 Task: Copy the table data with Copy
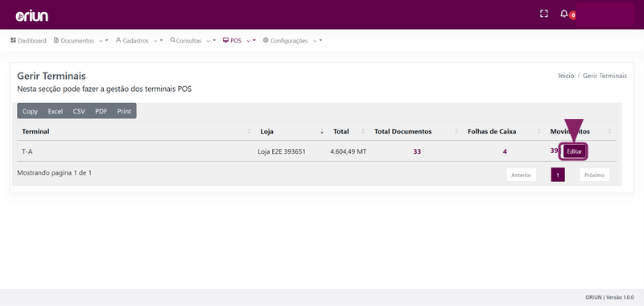[x=30, y=111]
